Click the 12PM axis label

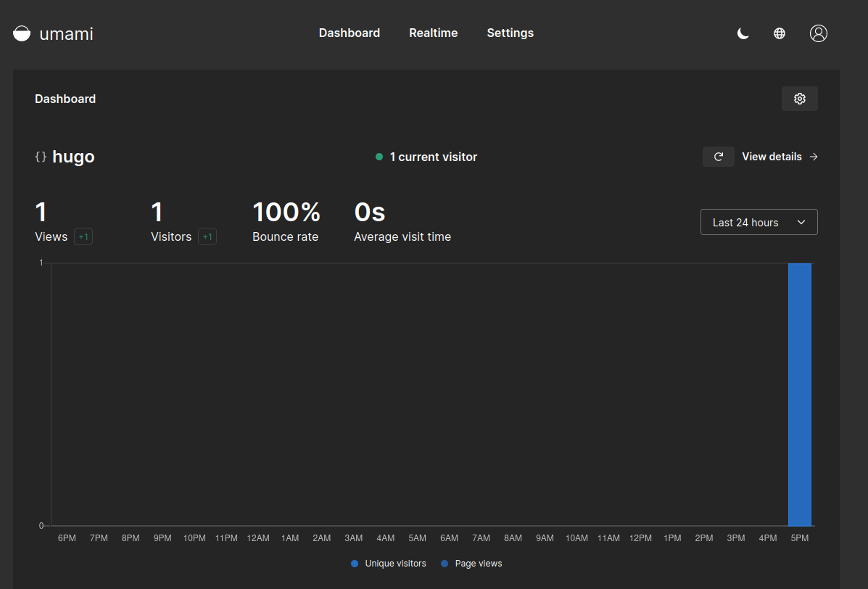point(640,538)
